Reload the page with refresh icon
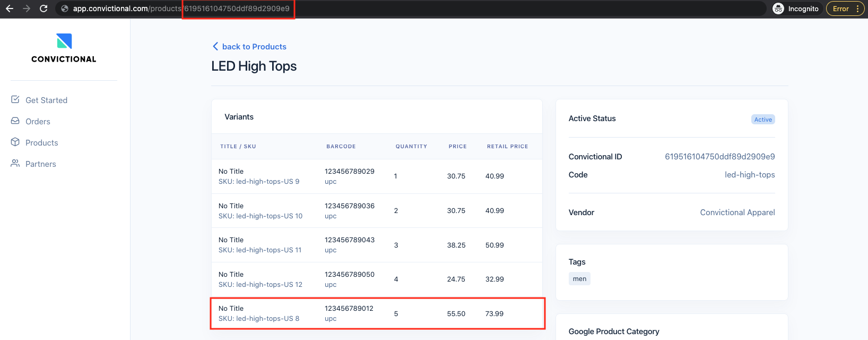 44,8
